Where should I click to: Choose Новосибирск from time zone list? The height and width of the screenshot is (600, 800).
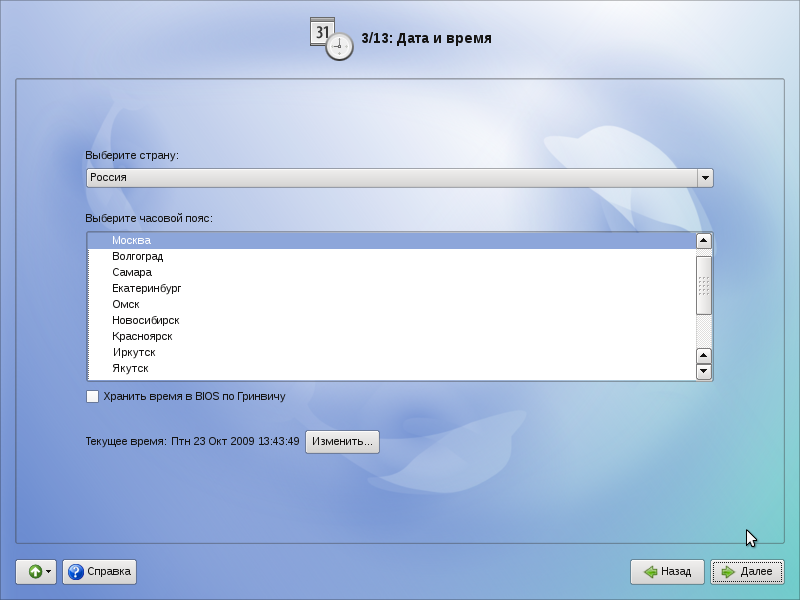click(145, 320)
